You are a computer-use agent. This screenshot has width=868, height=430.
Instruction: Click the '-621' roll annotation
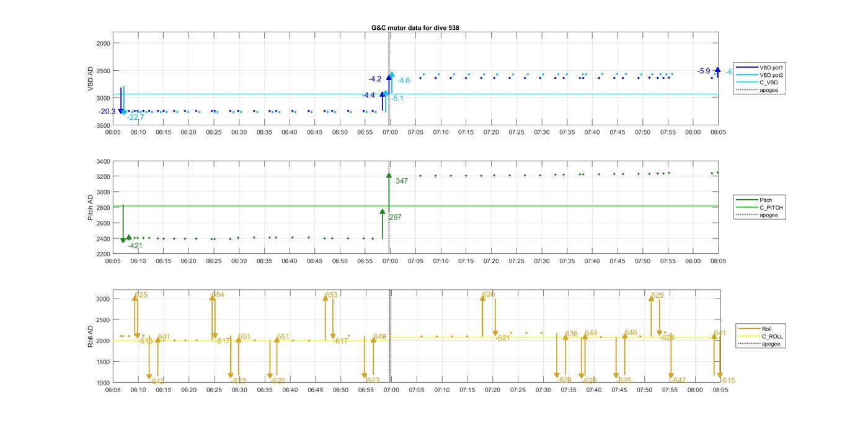coord(502,338)
